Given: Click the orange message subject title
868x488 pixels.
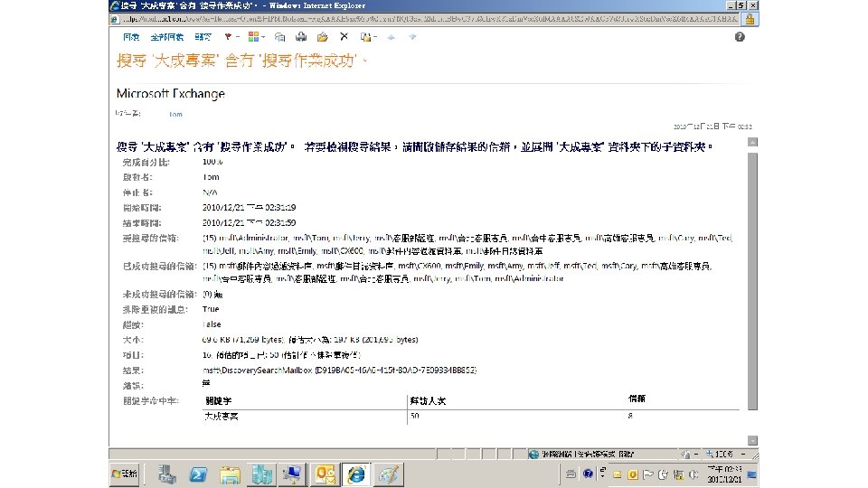Looking at the screenshot, I should [x=241, y=61].
